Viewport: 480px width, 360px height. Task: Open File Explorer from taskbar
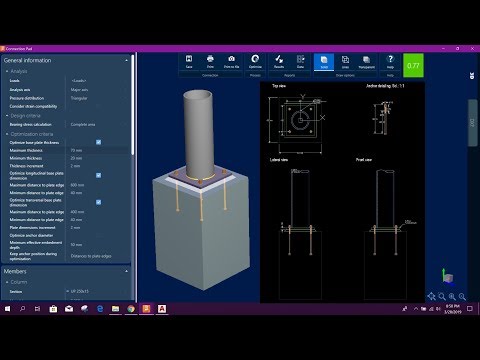[x=115, y=309]
